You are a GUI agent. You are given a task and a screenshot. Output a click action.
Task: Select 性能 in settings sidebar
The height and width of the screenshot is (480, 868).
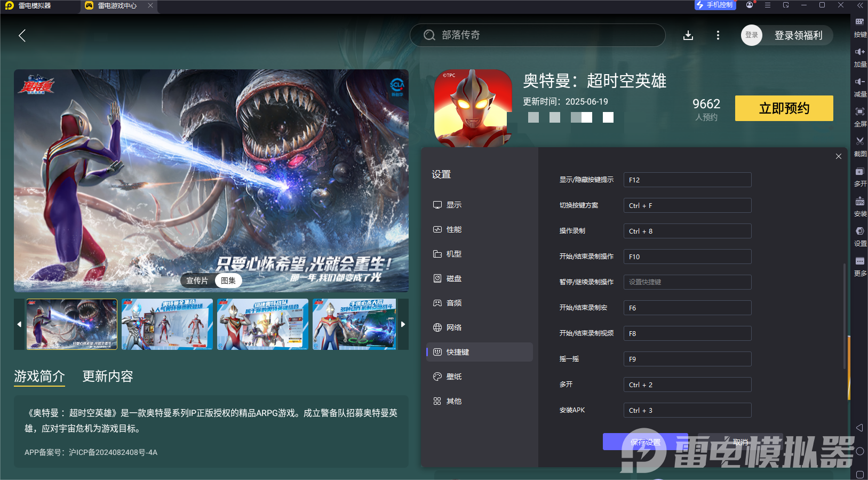tap(453, 229)
